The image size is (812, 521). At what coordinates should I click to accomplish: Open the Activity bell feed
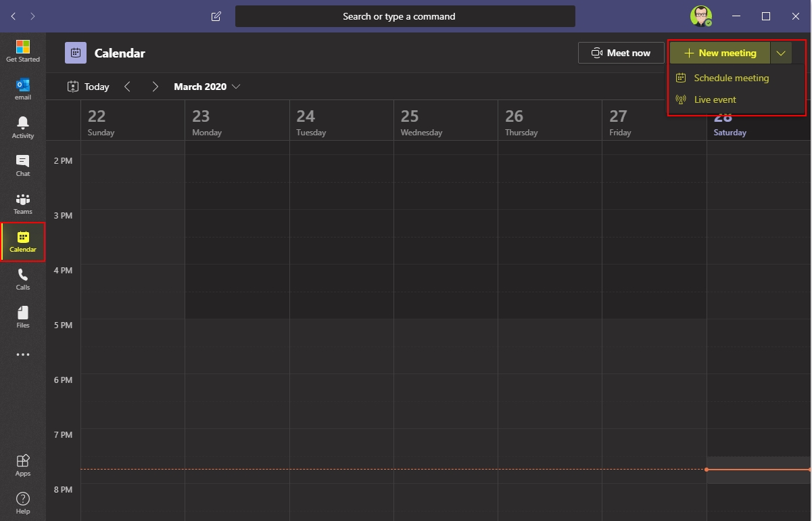point(23,127)
